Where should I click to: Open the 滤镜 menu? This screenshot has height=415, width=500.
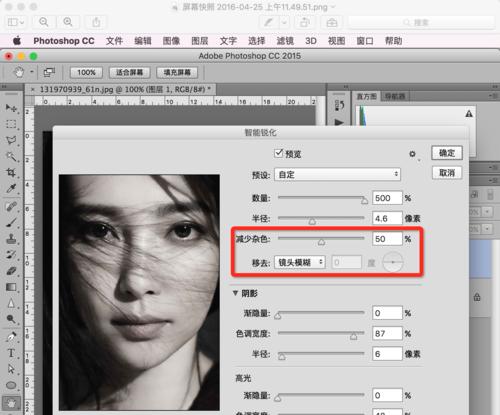285,41
